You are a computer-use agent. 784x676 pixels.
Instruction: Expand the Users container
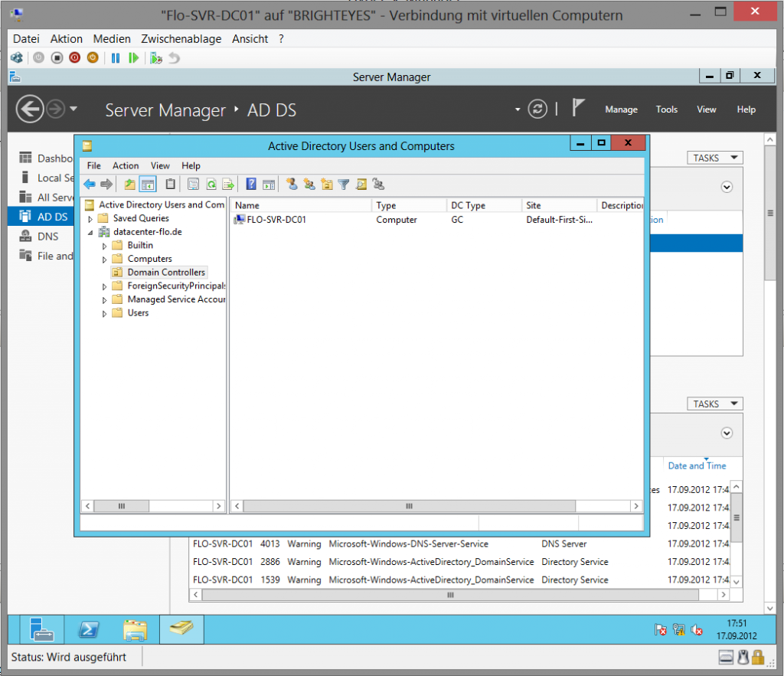click(104, 313)
